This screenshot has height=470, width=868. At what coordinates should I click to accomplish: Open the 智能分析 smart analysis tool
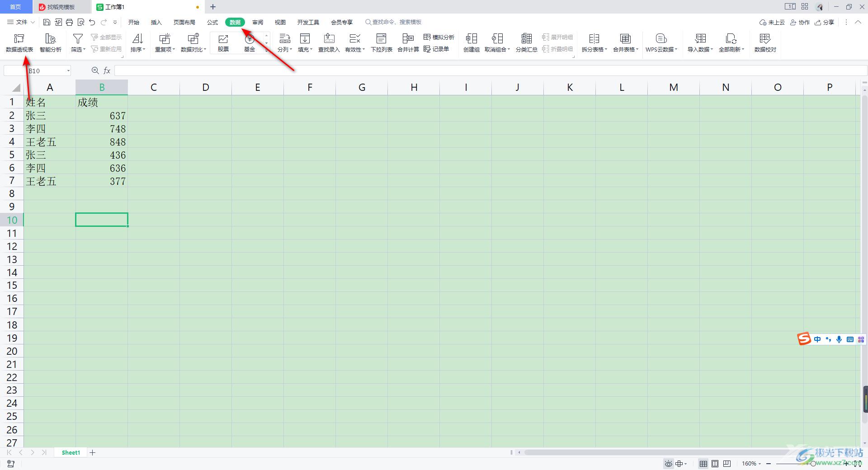[51, 43]
